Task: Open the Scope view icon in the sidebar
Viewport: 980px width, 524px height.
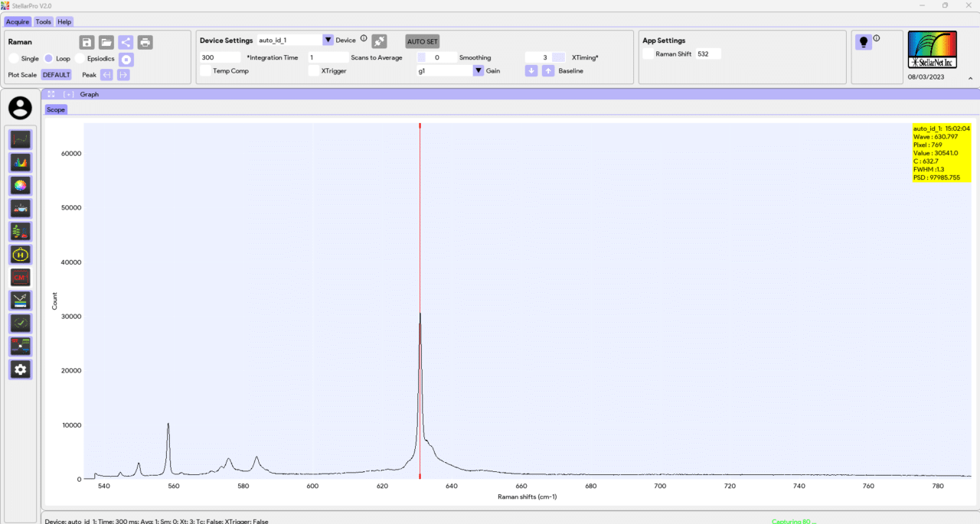Action: coord(20,139)
